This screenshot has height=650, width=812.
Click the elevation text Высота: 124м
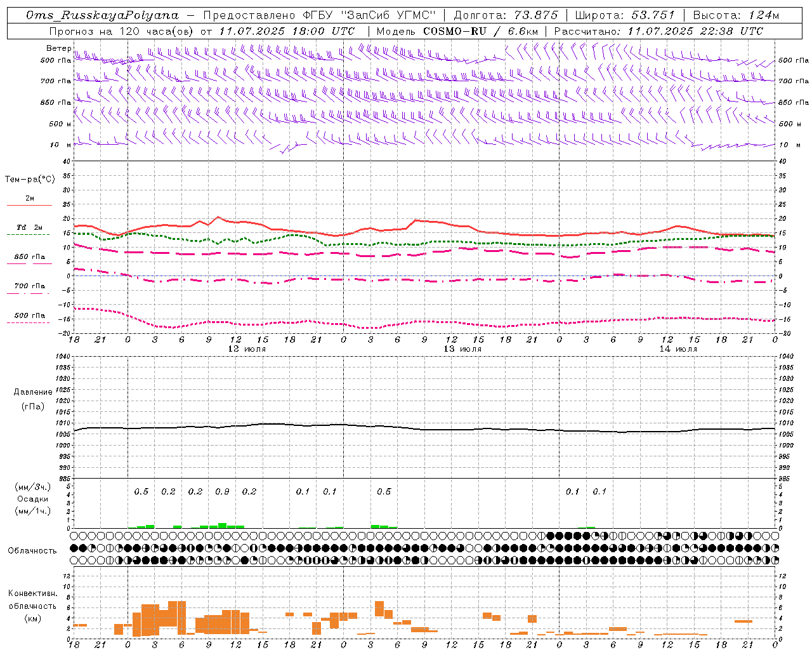[x=736, y=15]
